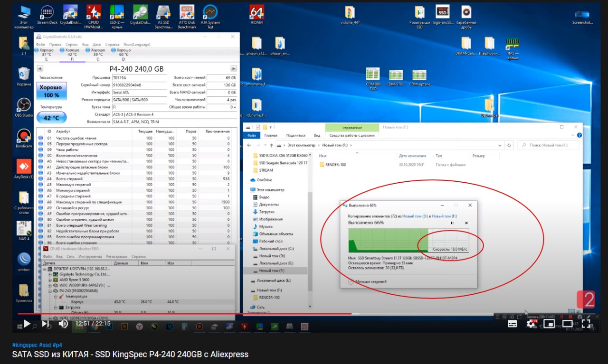Open Stream Deck desktop shortcut
The height and width of the screenshot is (364, 608).
[47, 15]
